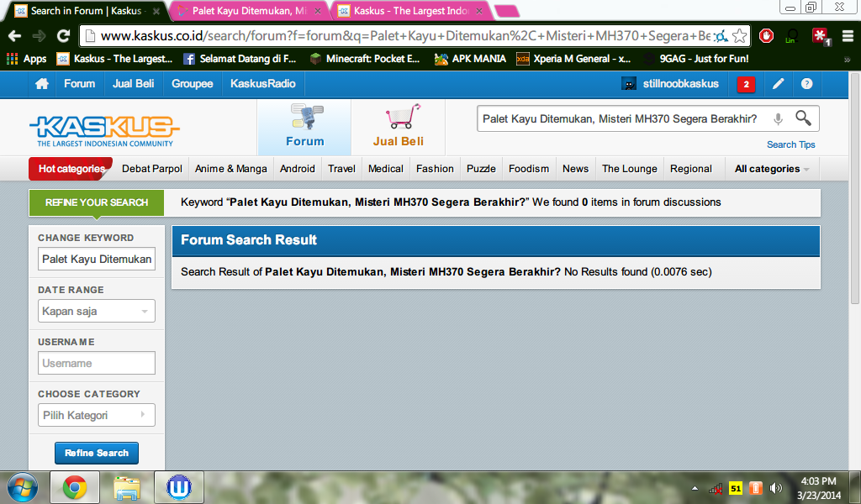Open the Anime & Manga category

(x=231, y=169)
